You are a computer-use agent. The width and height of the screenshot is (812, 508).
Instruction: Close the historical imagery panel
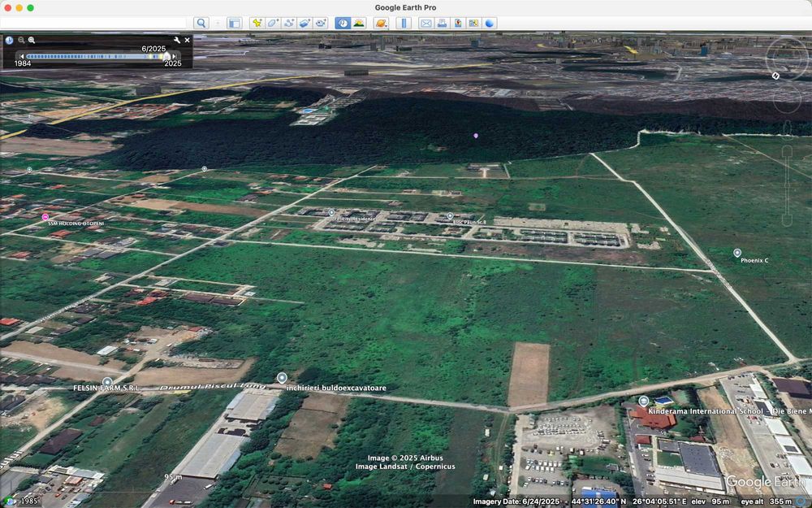187,40
